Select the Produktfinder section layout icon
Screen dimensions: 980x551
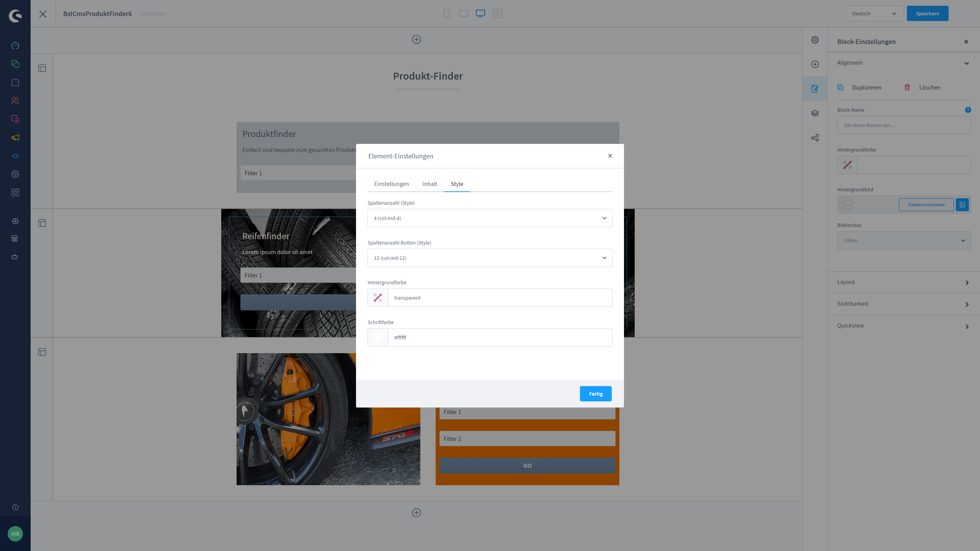pyautogui.click(x=42, y=68)
